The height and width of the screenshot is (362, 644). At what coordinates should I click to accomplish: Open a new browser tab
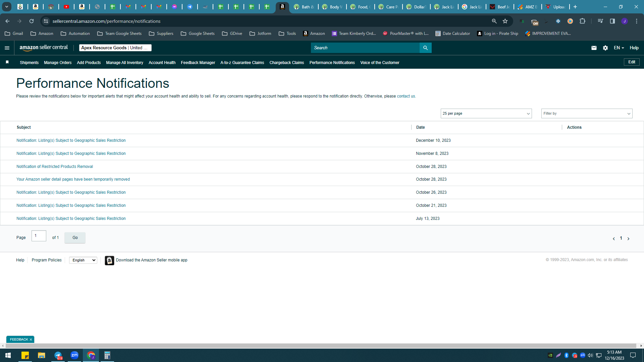coord(575,7)
